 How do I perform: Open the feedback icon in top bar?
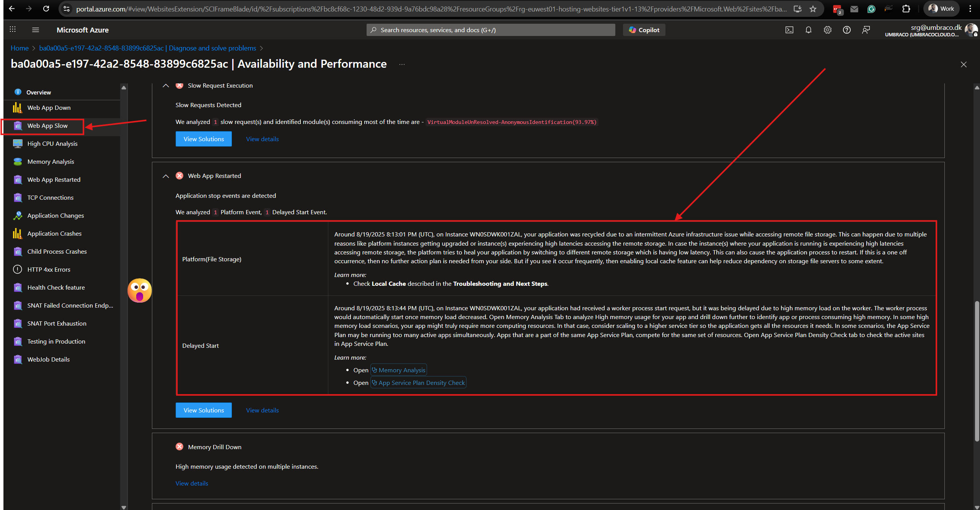coord(866,30)
